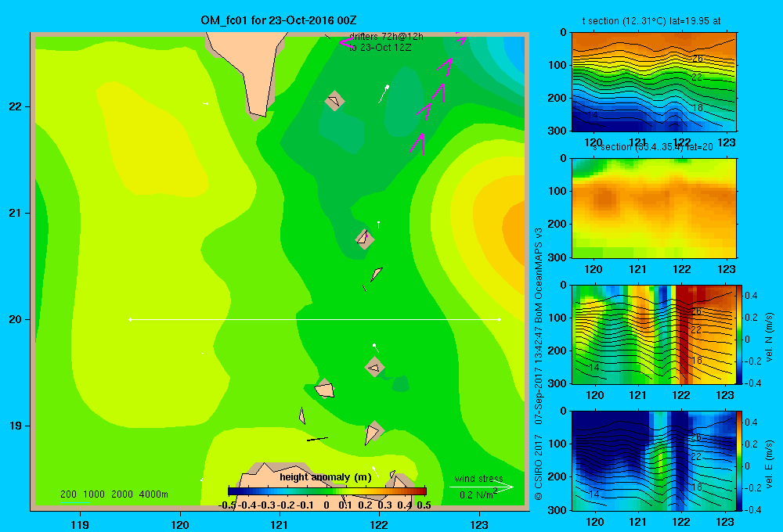Click longitude 120 under the vel. E section
This screenshot has height=532, width=783.
(594, 522)
